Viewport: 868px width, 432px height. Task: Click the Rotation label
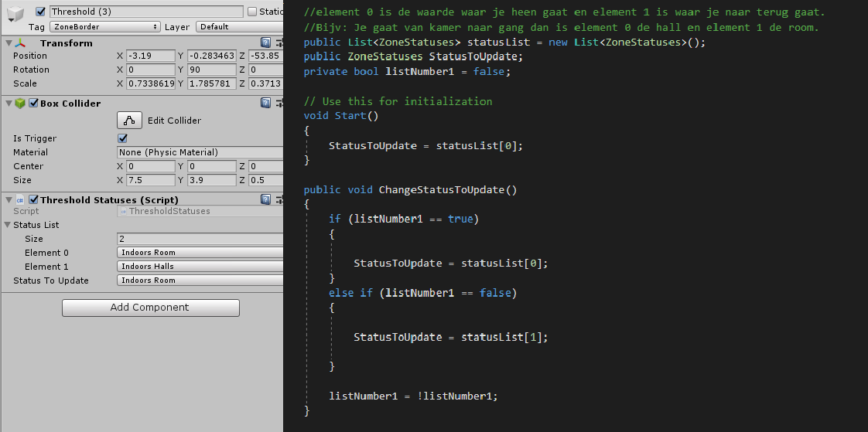click(31, 70)
